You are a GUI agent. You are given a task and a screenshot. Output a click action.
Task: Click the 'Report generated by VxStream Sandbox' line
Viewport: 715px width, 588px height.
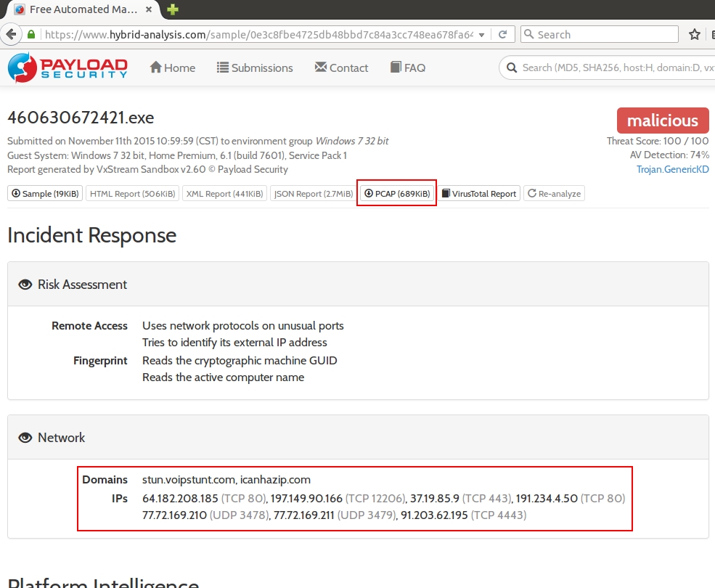(148, 169)
